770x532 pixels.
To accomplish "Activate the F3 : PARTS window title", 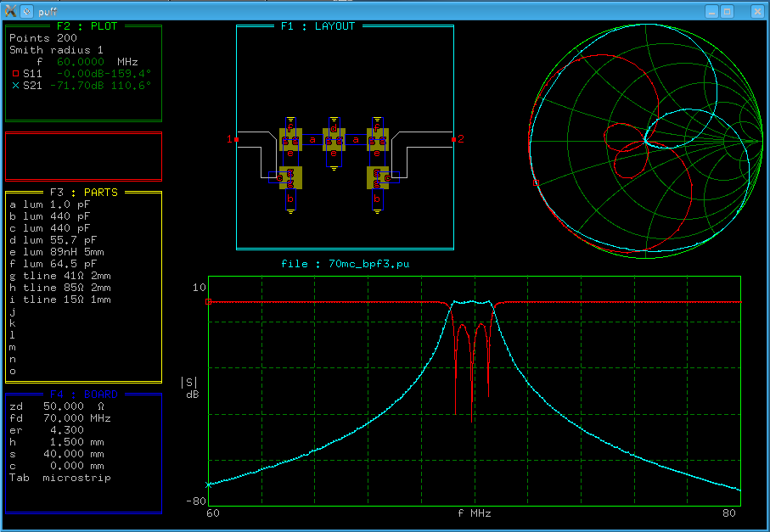I will [x=83, y=193].
